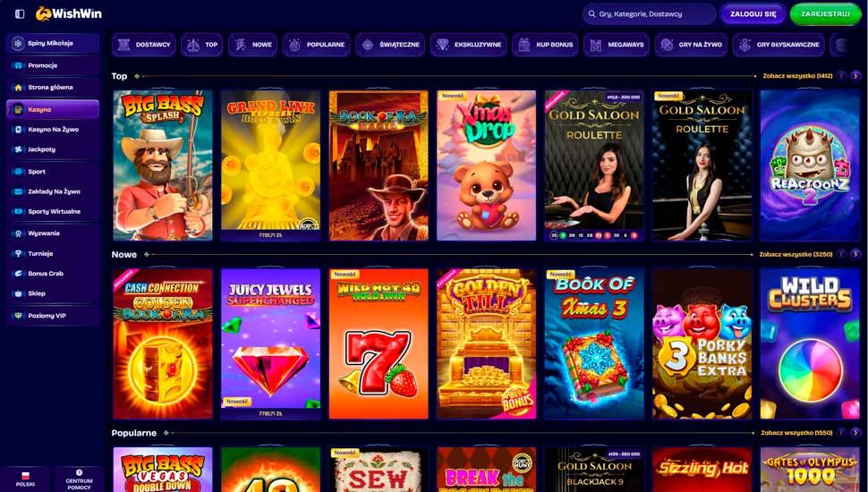Focus the Gry, Kategorie, Dostawcy search field
The image size is (868, 492).
click(x=650, y=13)
